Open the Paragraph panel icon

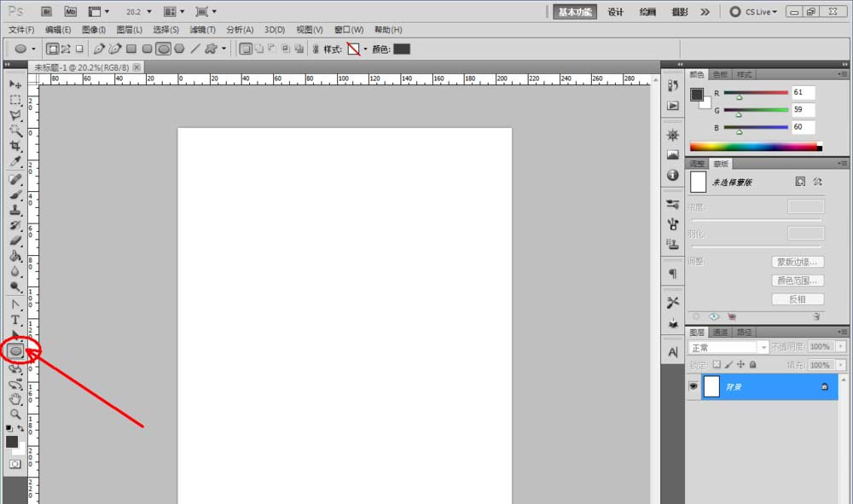point(673,274)
